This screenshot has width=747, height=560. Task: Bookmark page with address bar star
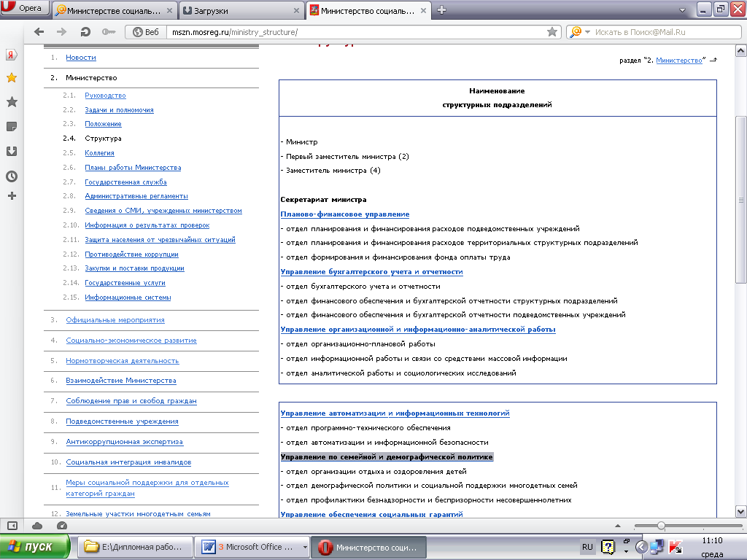click(x=552, y=32)
